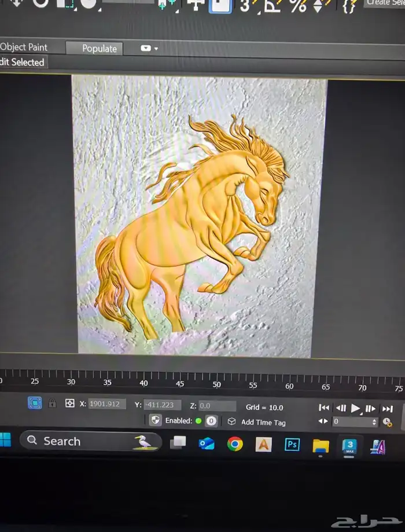Toggle the 3D Snaps button

click(245, 6)
